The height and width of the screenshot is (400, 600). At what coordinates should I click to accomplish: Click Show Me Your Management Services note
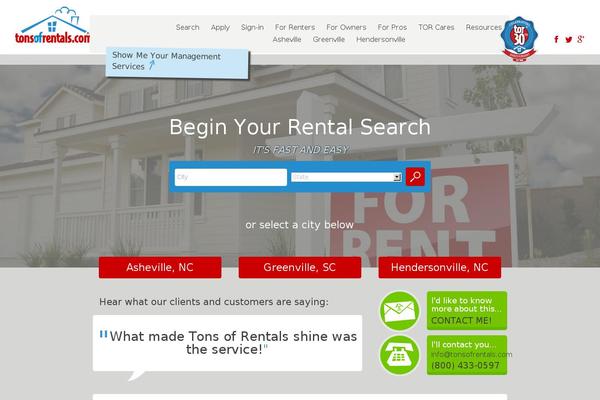point(177,62)
